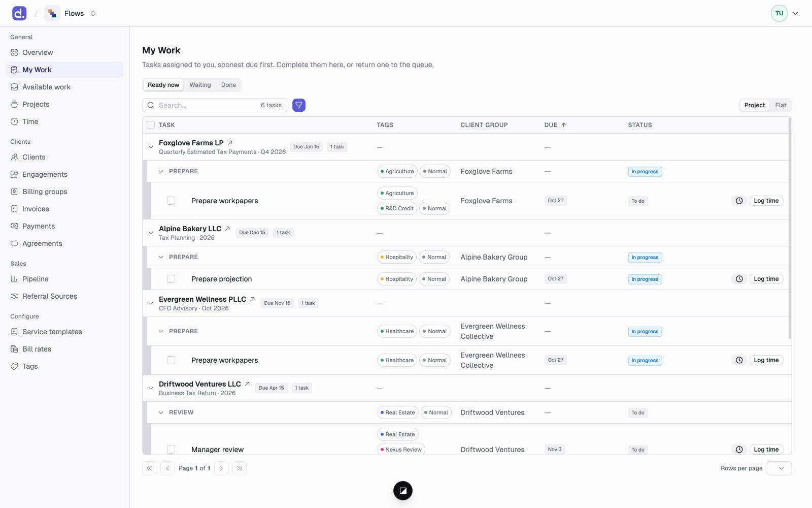Open Pipeline in the sidebar
Viewport: 812px width, 508px height.
click(65, 279)
